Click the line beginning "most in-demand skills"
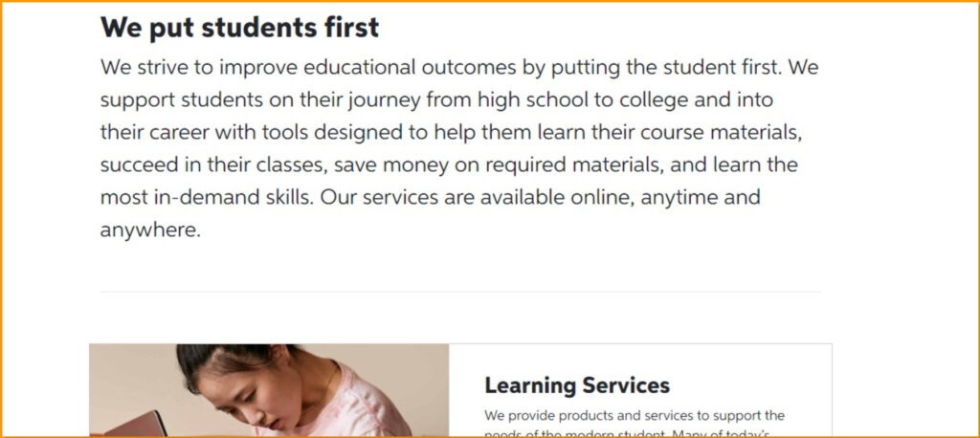 (430, 198)
